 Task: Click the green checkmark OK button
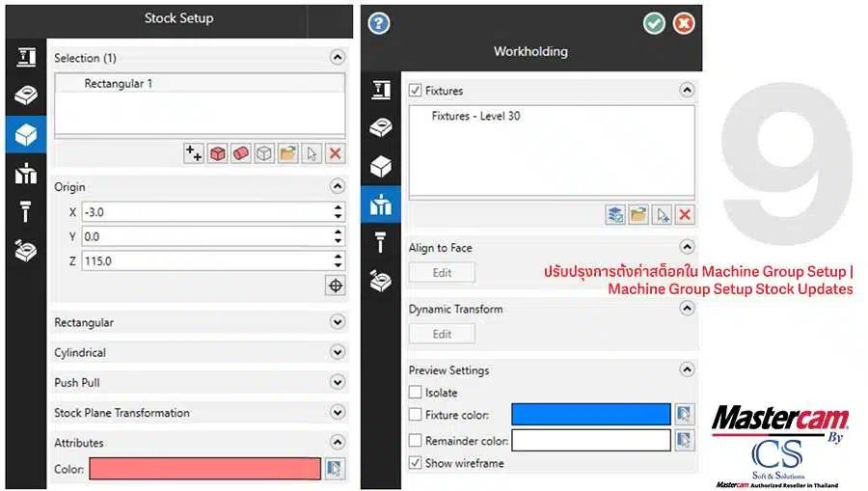click(x=654, y=24)
